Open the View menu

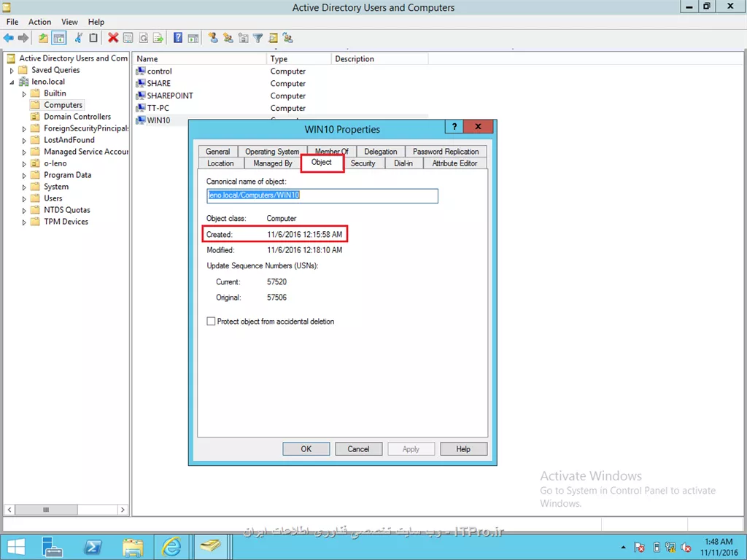coord(69,22)
